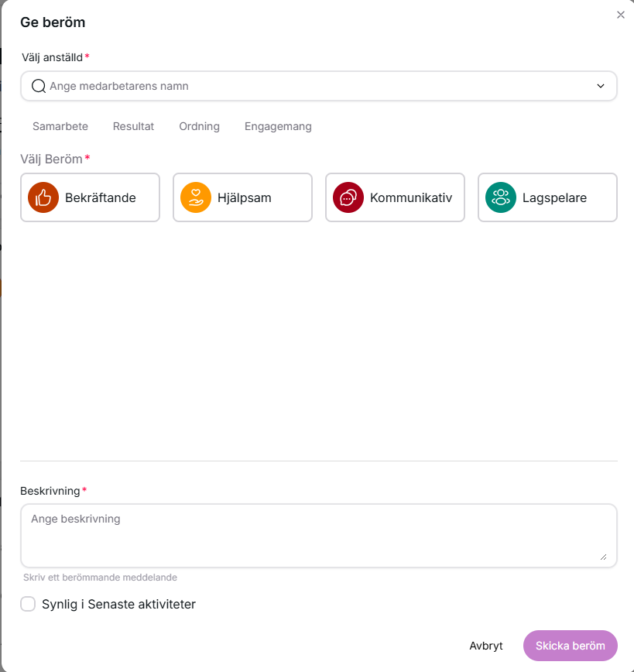Show the Engagemang tab
This screenshot has width=634, height=672.
tap(278, 126)
